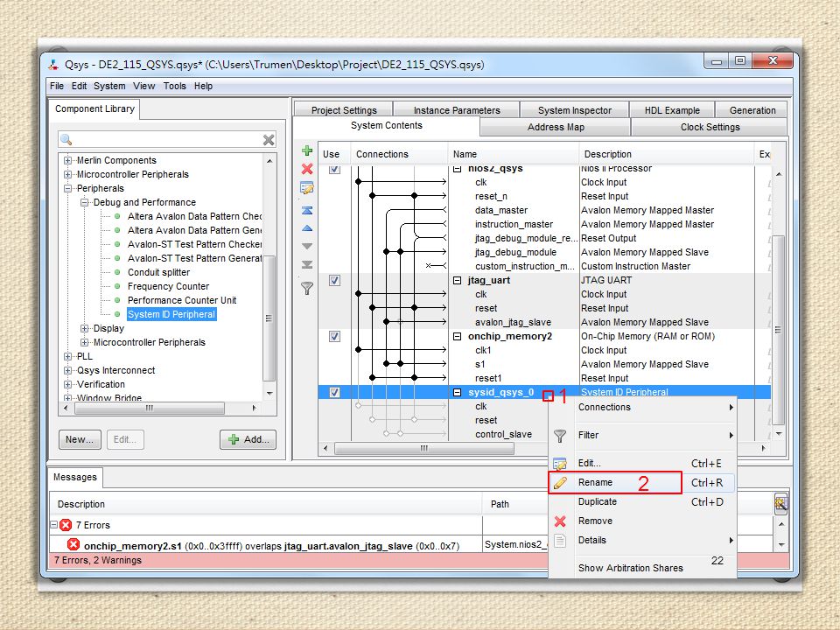Switch to the Address Map tab
This screenshot has width=840, height=630.
pyautogui.click(x=556, y=127)
